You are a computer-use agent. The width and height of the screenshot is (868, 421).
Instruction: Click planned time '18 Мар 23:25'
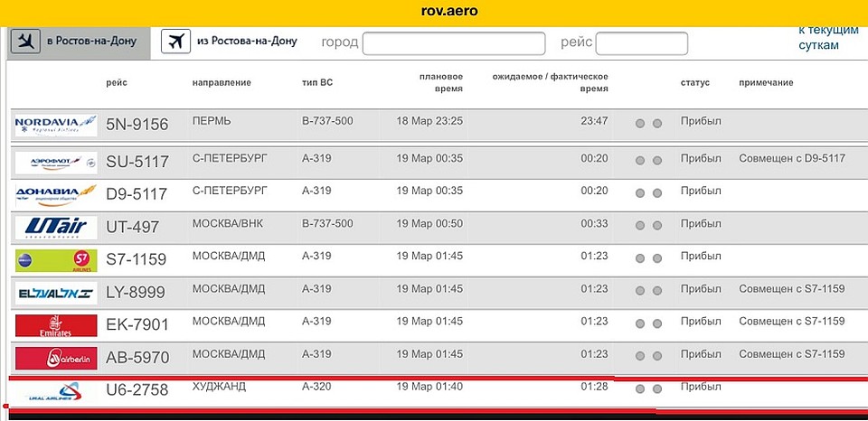pyautogui.click(x=429, y=120)
